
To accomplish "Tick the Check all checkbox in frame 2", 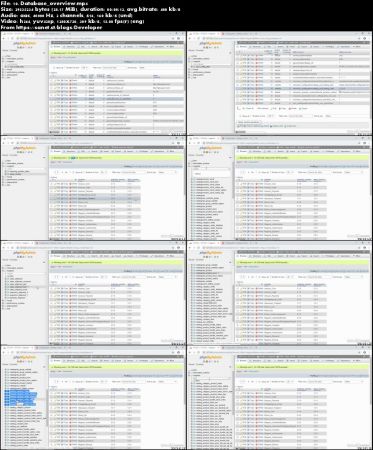I will click(243, 108).
